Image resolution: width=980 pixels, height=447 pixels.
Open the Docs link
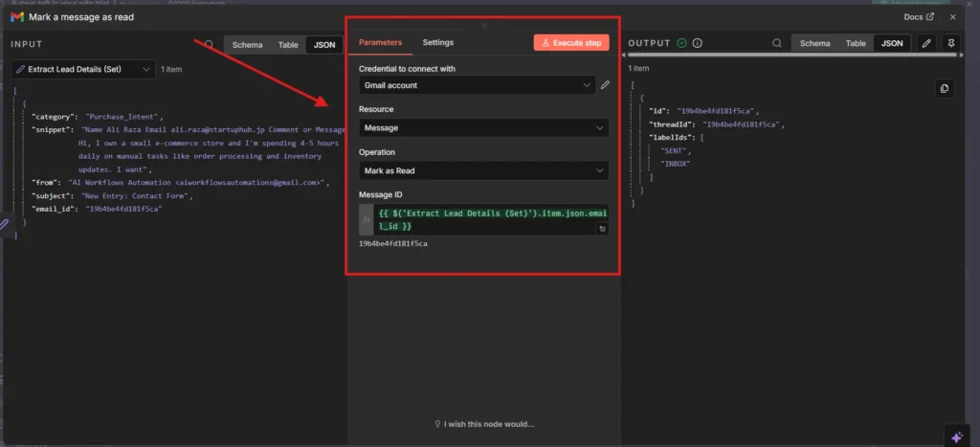click(x=919, y=17)
